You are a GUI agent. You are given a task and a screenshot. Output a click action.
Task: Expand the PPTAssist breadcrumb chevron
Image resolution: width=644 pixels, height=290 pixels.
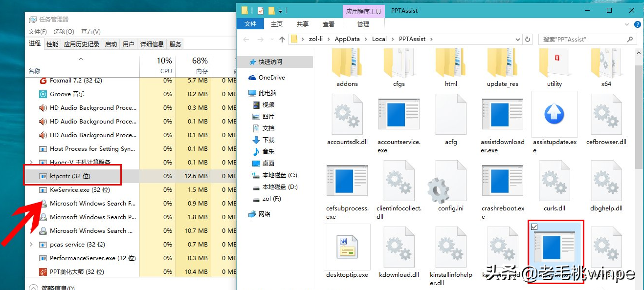[432, 39]
